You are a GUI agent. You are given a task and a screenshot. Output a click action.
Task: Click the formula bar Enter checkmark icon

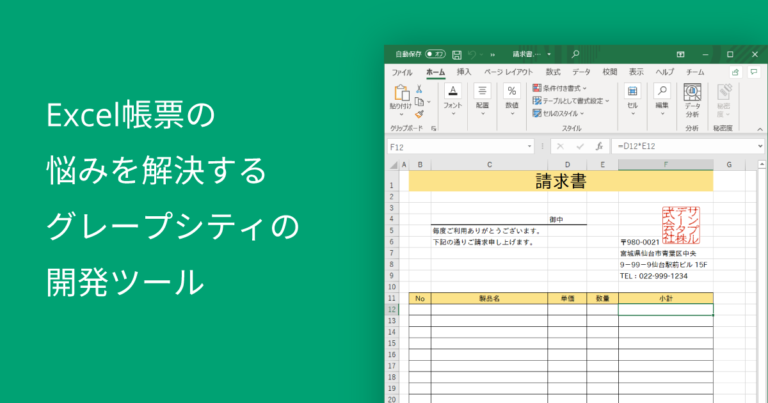(580, 146)
